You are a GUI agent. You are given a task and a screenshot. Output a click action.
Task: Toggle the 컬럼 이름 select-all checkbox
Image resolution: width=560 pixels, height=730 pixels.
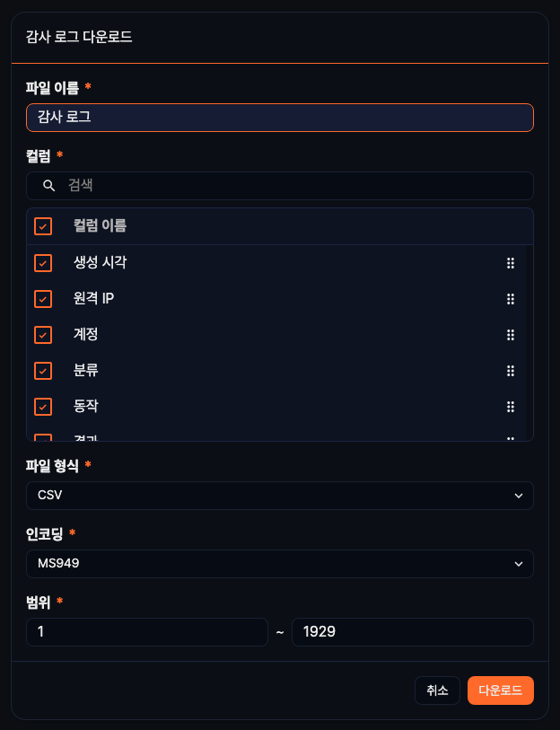pos(42,226)
